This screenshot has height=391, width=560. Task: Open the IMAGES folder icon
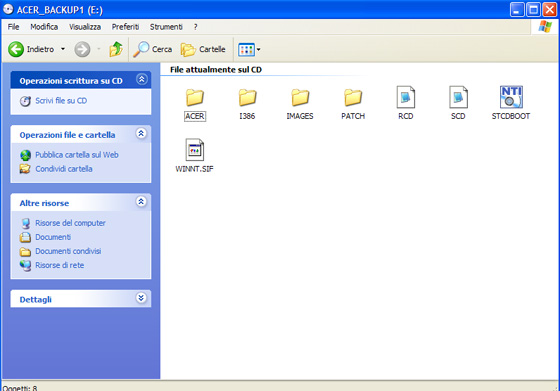pos(300,97)
